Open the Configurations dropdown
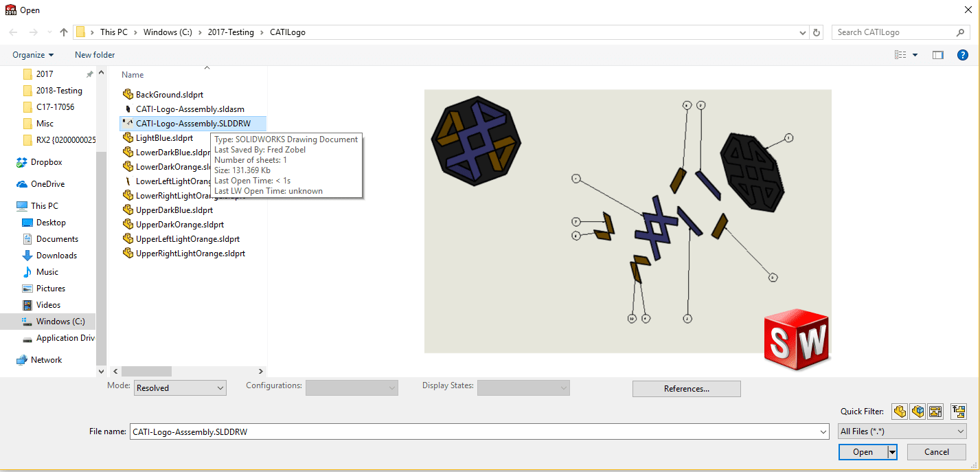Screen dimensions: 980x472 pyautogui.click(x=352, y=388)
